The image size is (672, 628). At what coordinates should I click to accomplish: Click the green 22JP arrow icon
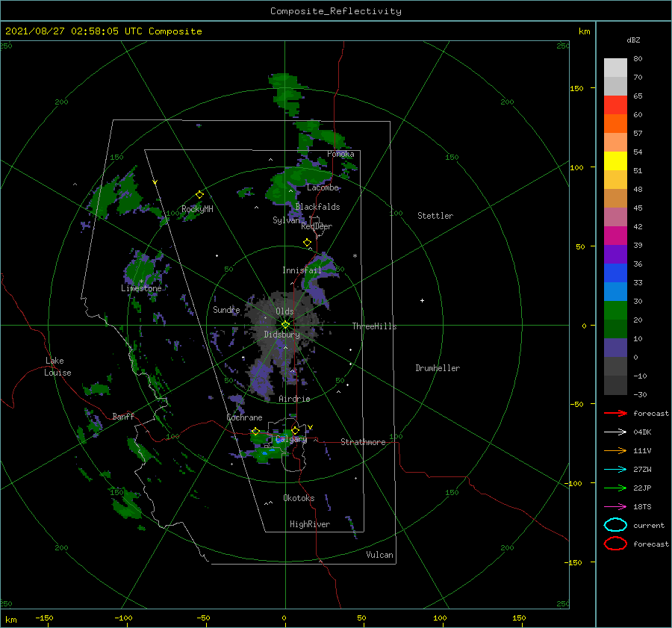(x=615, y=488)
